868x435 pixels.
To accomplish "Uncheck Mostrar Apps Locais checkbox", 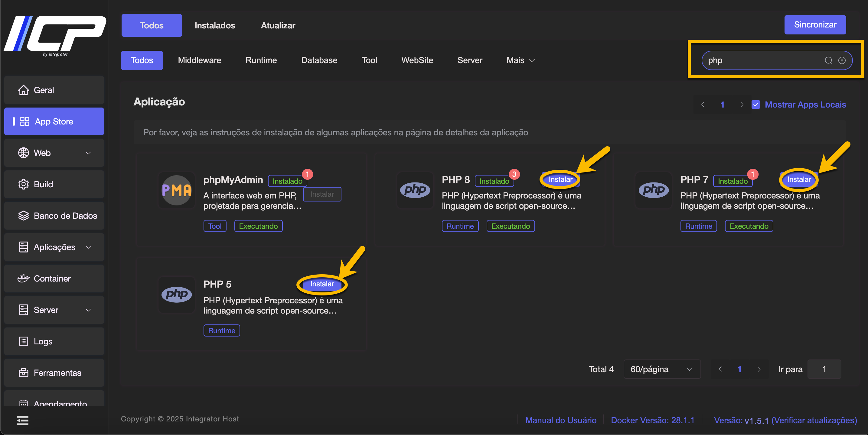I will (756, 105).
